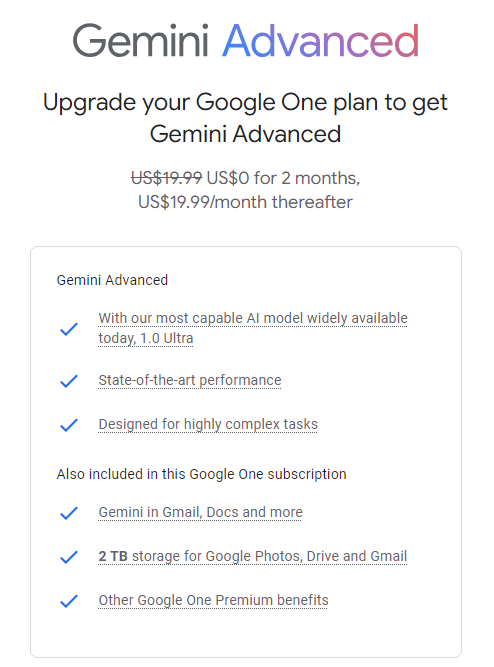Click the 'Gemini Advanced' card section title

(112, 280)
